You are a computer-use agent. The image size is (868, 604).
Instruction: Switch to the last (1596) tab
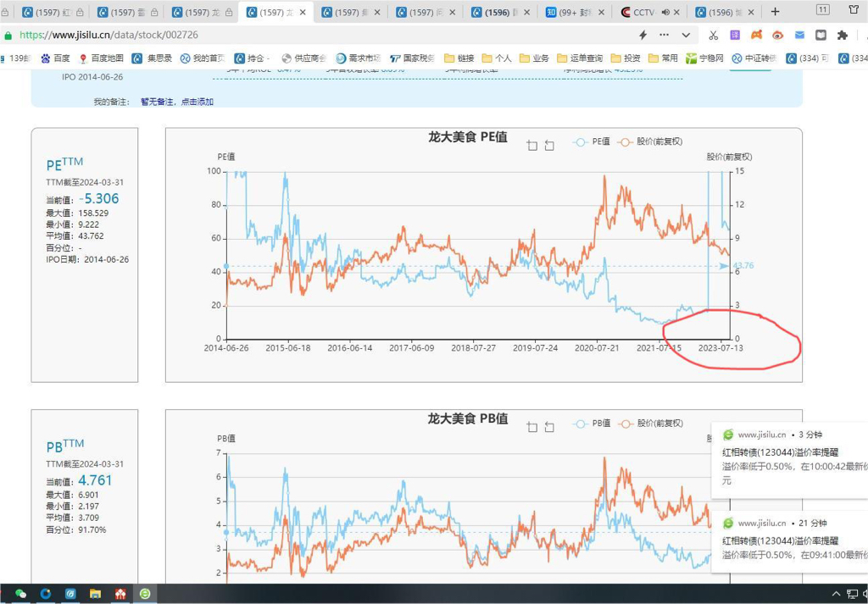[723, 12]
